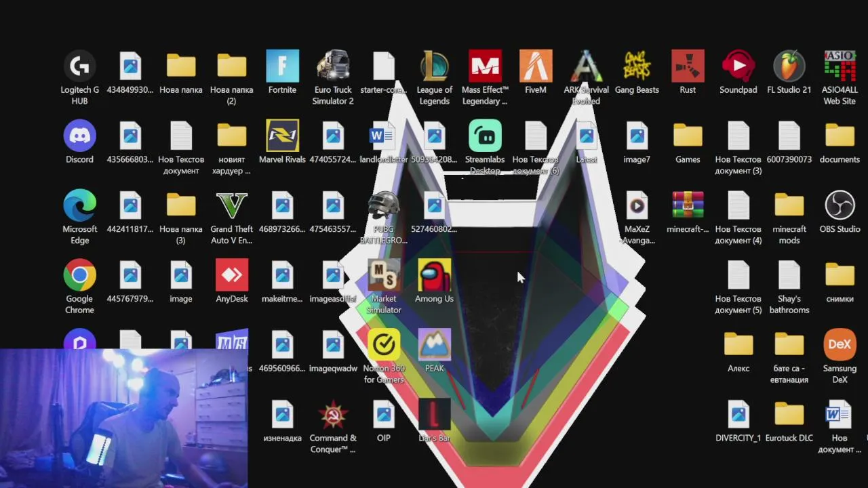The height and width of the screenshot is (488, 868).
Task: Launch Among Us from the desktop
Action: pos(434,281)
